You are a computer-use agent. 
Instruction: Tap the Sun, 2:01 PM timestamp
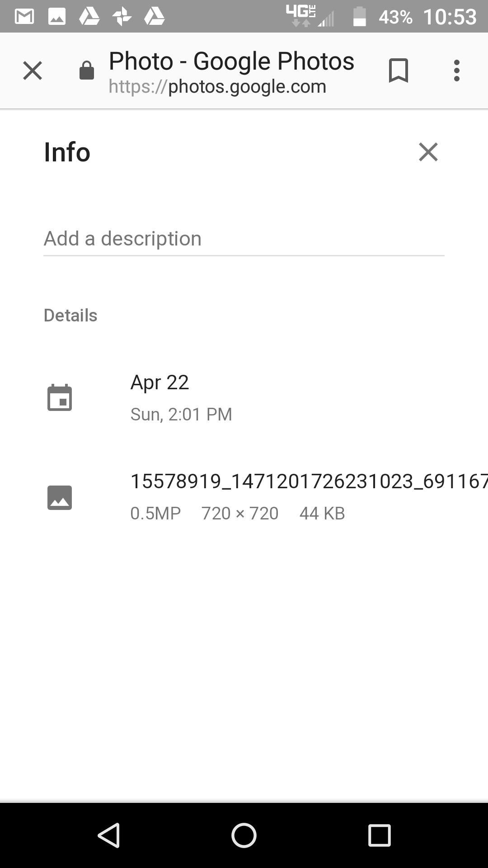point(181,414)
